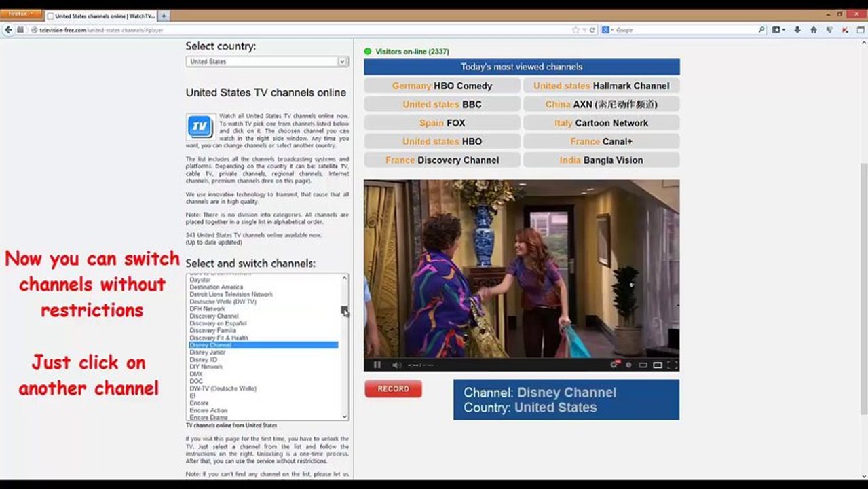Open United states BBC channel
The width and height of the screenshot is (868, 489).
tap(442, 105)
